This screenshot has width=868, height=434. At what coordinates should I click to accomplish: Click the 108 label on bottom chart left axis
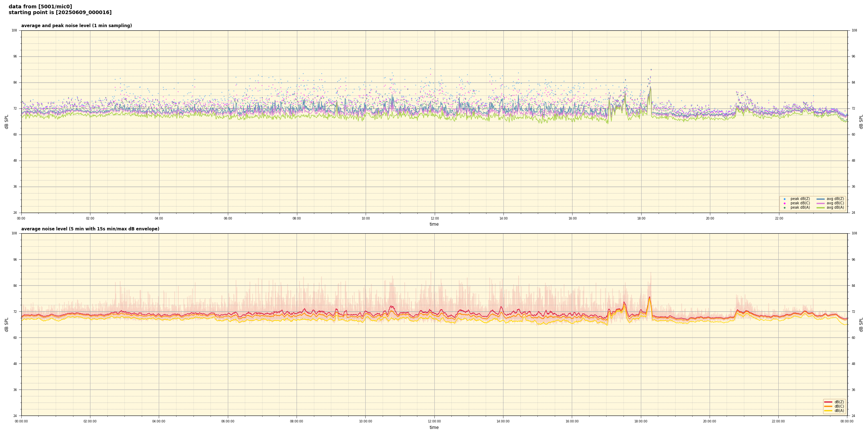14,233
